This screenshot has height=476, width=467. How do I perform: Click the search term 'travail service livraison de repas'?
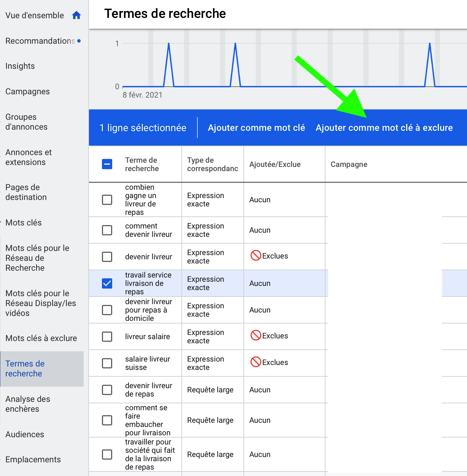click(148, 283)
